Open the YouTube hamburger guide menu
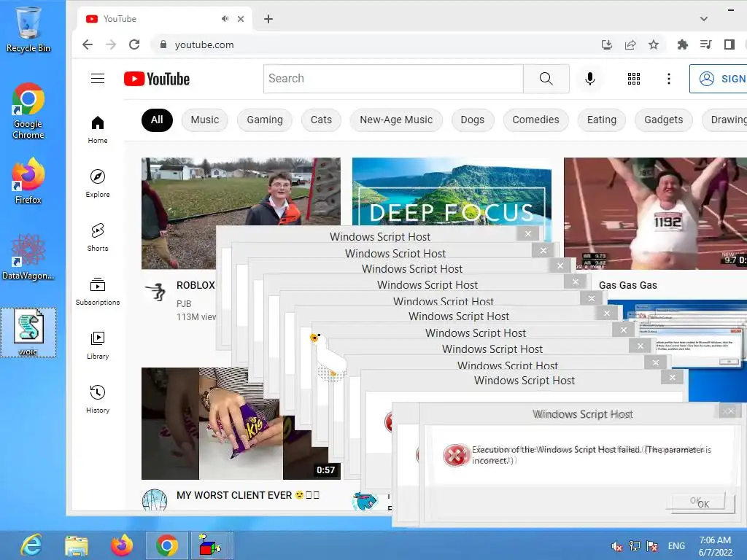Image resolution: width=747 pixels, height=560 pixels. coord(98,79)
